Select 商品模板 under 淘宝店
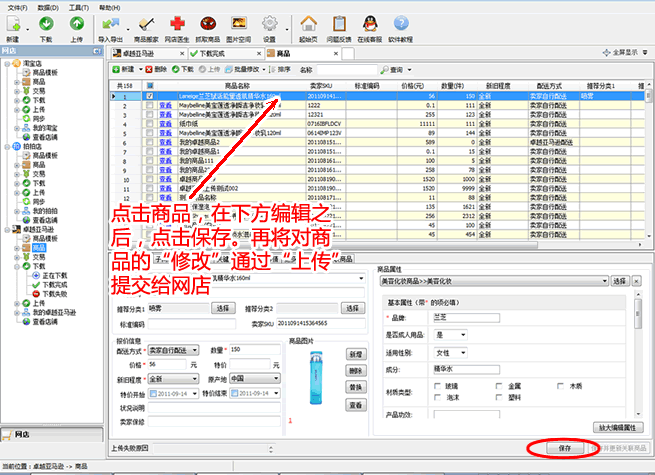The image size is (655, 475). coord(45,73)
